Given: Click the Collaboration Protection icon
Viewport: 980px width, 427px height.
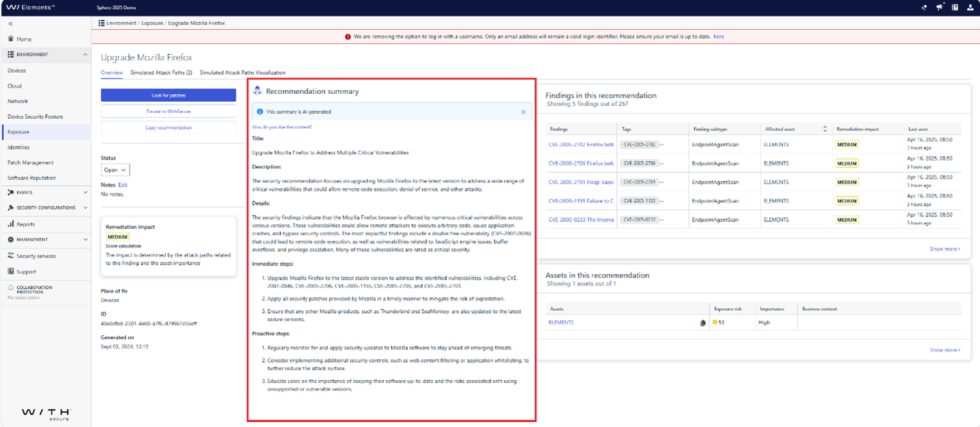Looking at the screenshot, I should (11, 288).
